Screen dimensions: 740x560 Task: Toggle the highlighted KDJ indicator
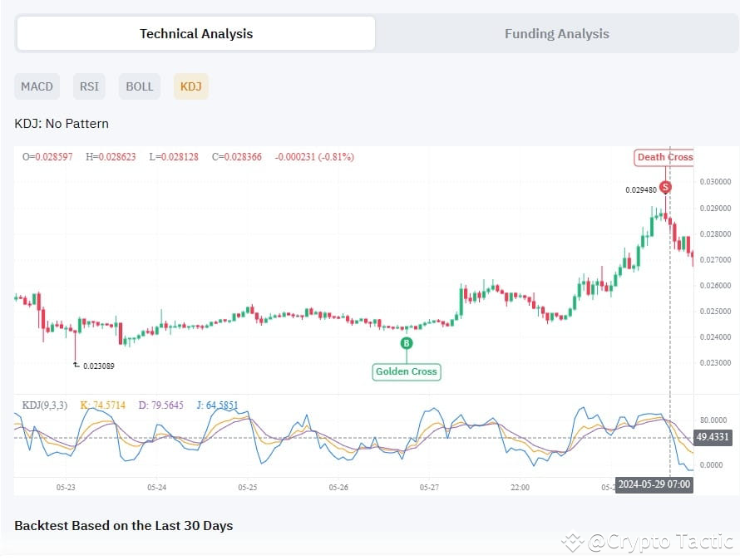(x=190, y=86)
